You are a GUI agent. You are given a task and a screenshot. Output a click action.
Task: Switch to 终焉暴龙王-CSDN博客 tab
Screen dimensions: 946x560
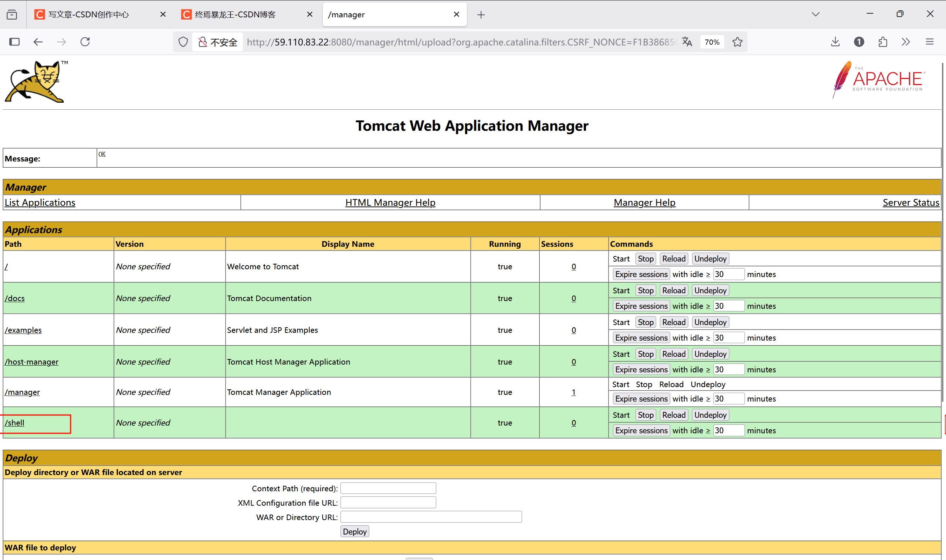pyautogui.click(x=247, y=14)
